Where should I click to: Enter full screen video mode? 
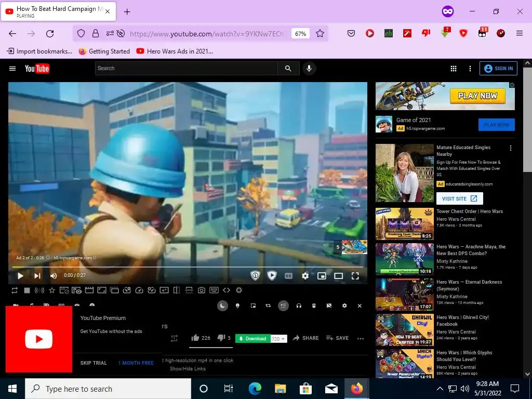pos(355,276)
